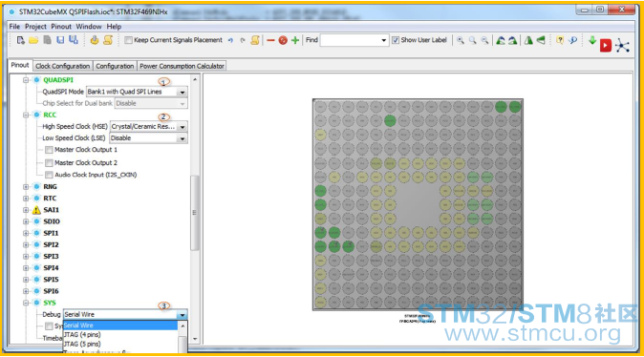Expand the RNG tree node

[x=26, y=187]
